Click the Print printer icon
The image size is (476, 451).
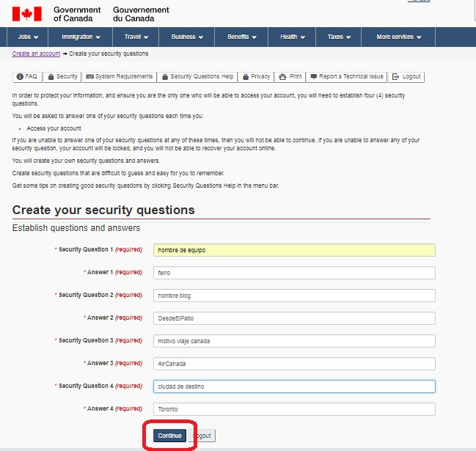click(x=282, y=77)
